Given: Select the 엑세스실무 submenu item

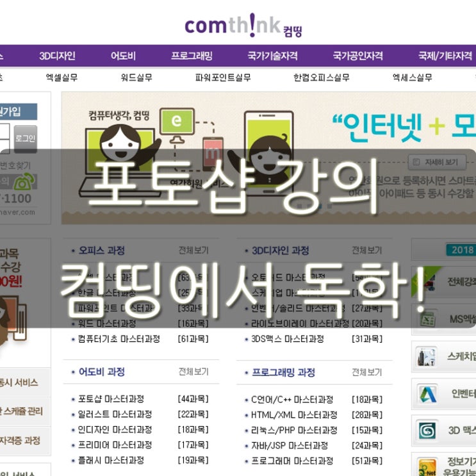Looking at the screenshot, I should coord(412,78).
